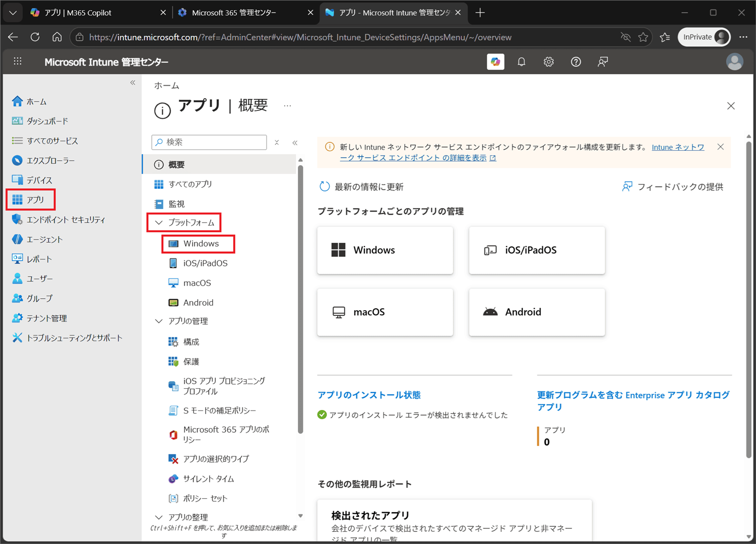Open エクスプローラー in the left navigation
This screenshot has width=756, height=544.
coord(43,160)
